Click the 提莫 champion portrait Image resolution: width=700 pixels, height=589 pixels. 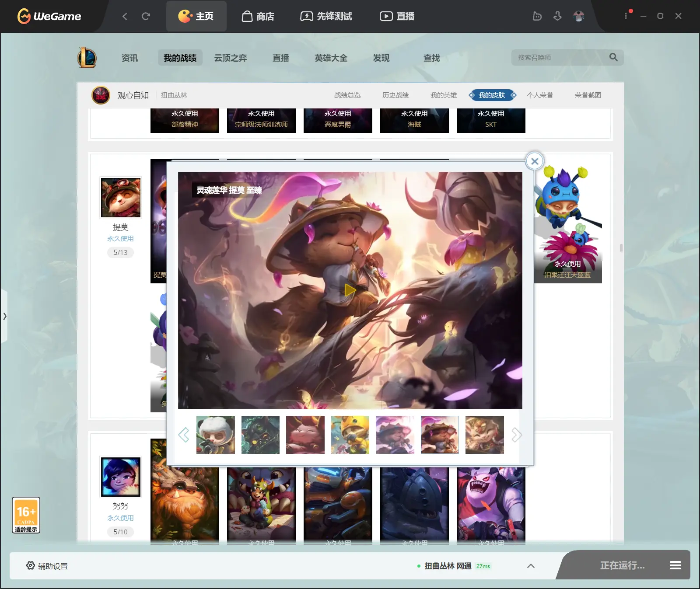coord(121,197)
